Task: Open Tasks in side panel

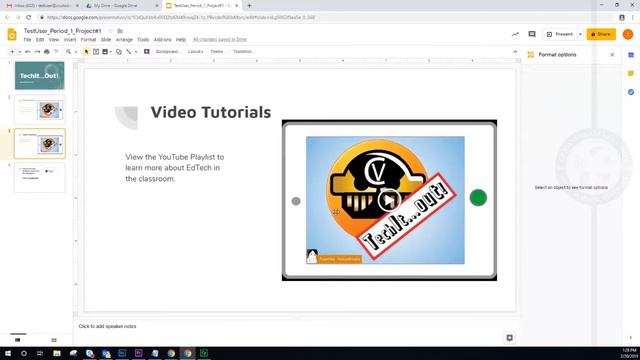Action: coord(631,92)
